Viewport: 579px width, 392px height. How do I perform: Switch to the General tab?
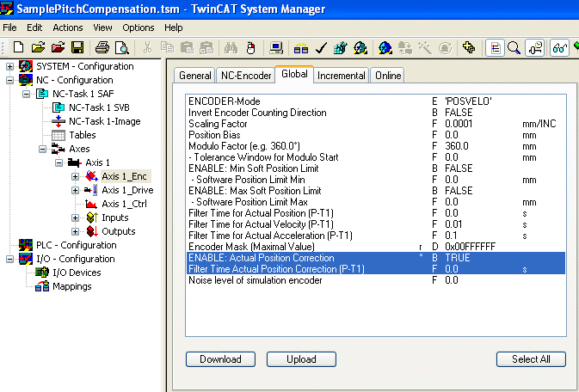195,76
